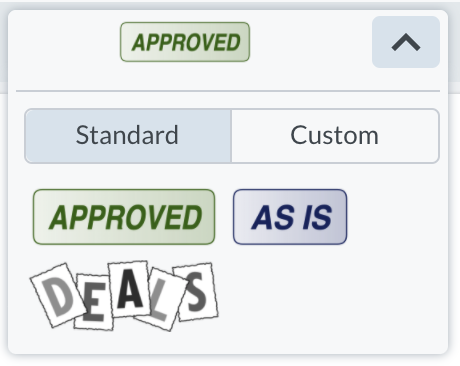Toggle the Standard segment of the stamp selector
The height and width of the screenshot is (366, 460).
128,136
